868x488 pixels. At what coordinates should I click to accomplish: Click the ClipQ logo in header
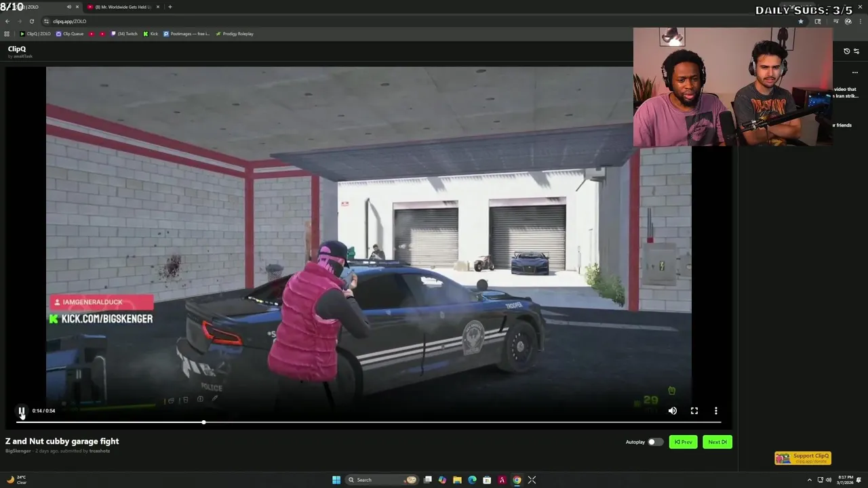(x=17, y=49)
